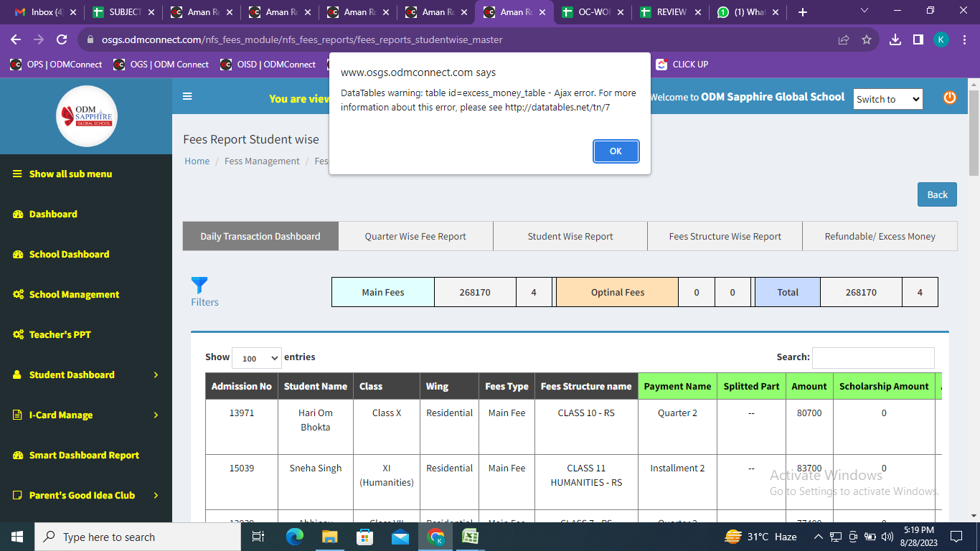This screenshot has height=551, width=980.
Task: Open the Show entries count dropdown
Action: point(257,358)
